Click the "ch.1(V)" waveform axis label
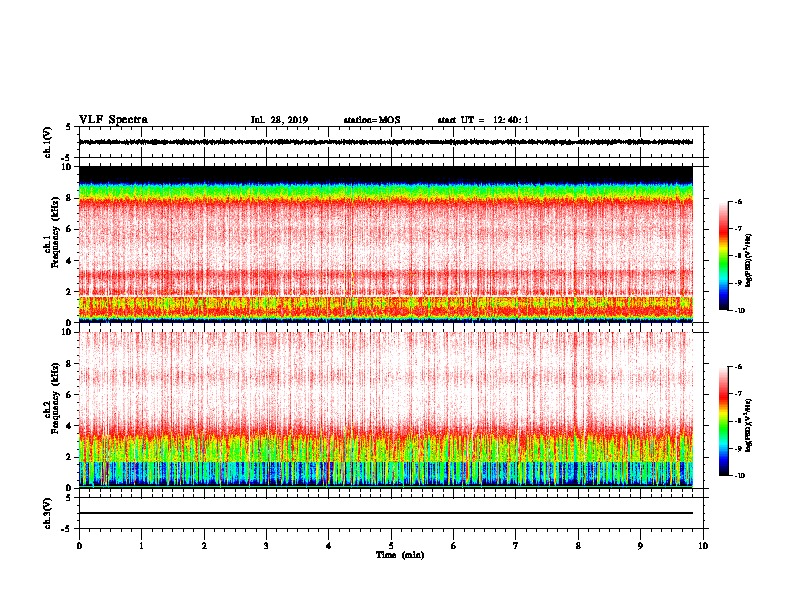The width and height of the screenshot is (792, 612). click(x=48, y=142)
